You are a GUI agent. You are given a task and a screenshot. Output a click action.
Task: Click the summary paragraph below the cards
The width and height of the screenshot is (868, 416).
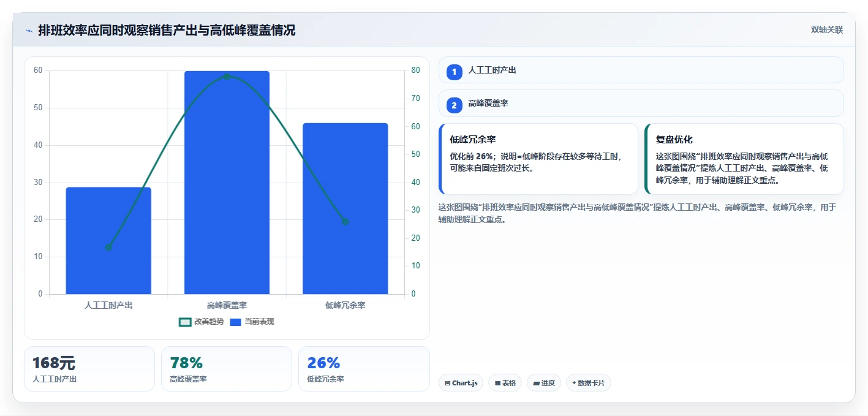click(637, 213)
